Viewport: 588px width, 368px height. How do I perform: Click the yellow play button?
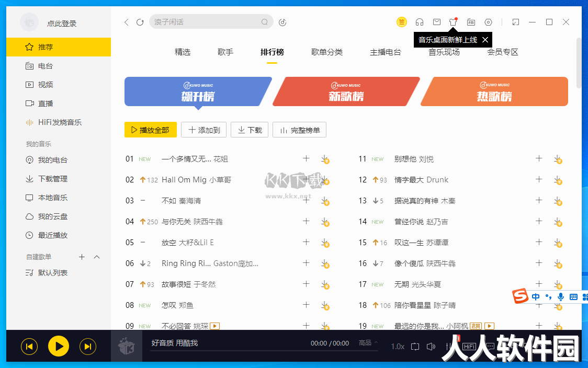coord(59,346)
